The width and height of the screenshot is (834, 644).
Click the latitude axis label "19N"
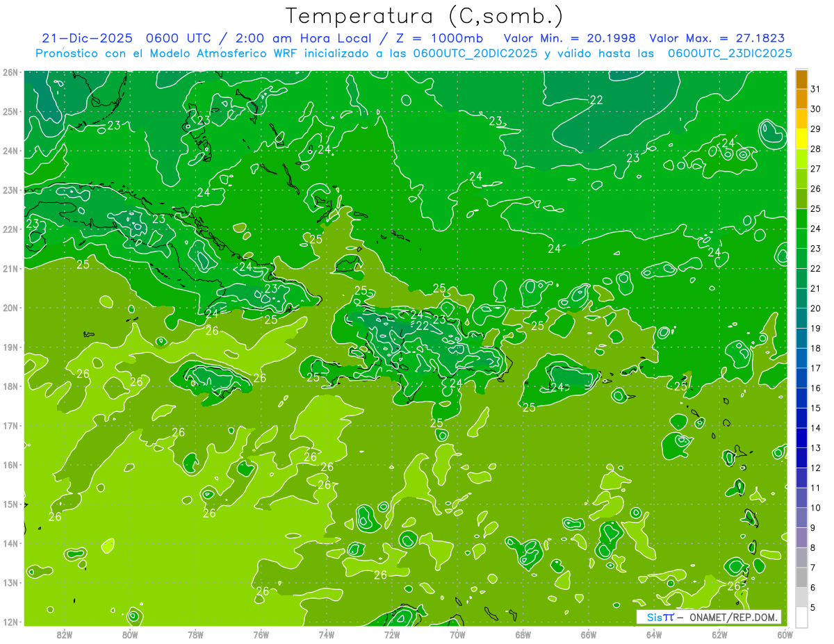pyautogui.click(x=10, y=347)
